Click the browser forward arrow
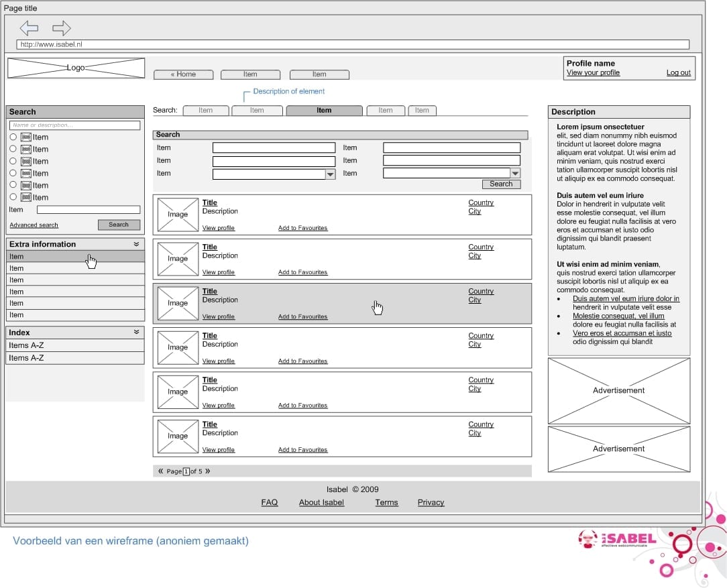 click(x=61, y=28)
